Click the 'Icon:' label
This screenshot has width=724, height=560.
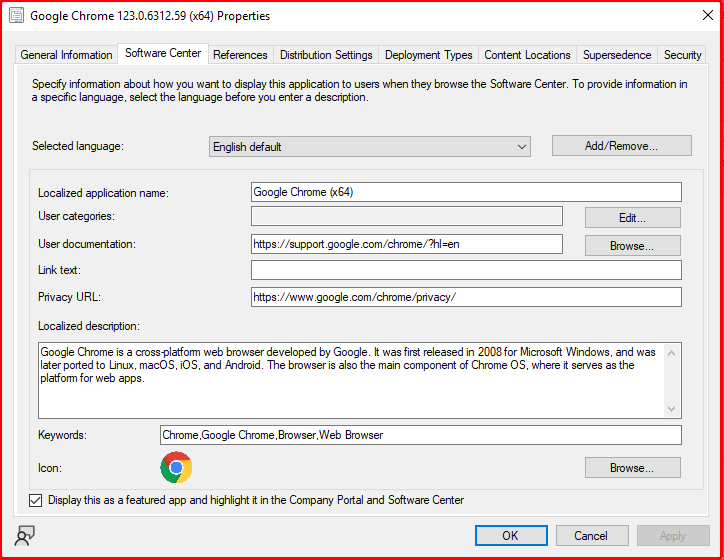click(x=50, y=468)
